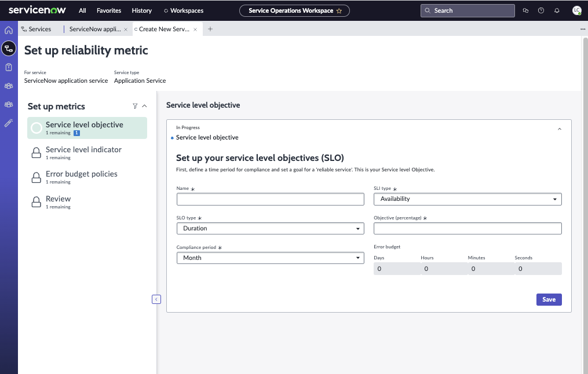Click 'ServiceNow application service' text
Screen dimensions: 588x374
point(66,80)
